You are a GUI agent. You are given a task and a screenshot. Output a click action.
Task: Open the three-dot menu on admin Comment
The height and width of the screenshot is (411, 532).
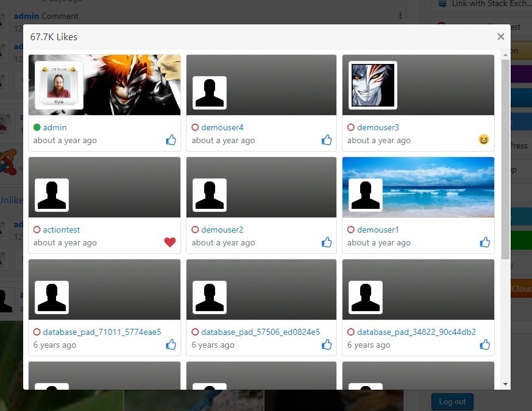[400, 16]
